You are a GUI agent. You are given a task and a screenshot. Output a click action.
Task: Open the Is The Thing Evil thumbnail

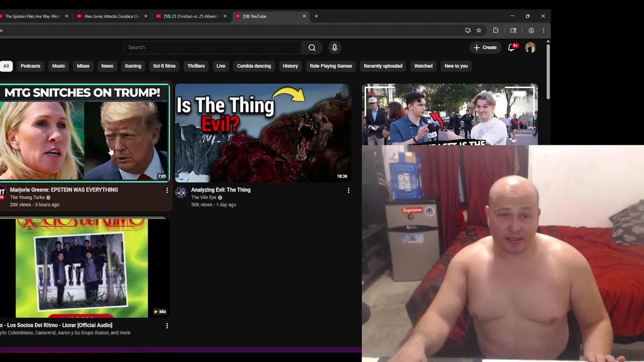(x=263, y=133)
